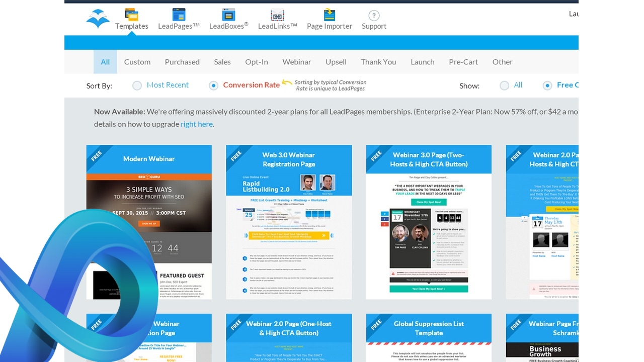Image resolution: width=644 pixels, height=362 pixels.
Task: Switch to the Sales tab
Action: [222, 62]
